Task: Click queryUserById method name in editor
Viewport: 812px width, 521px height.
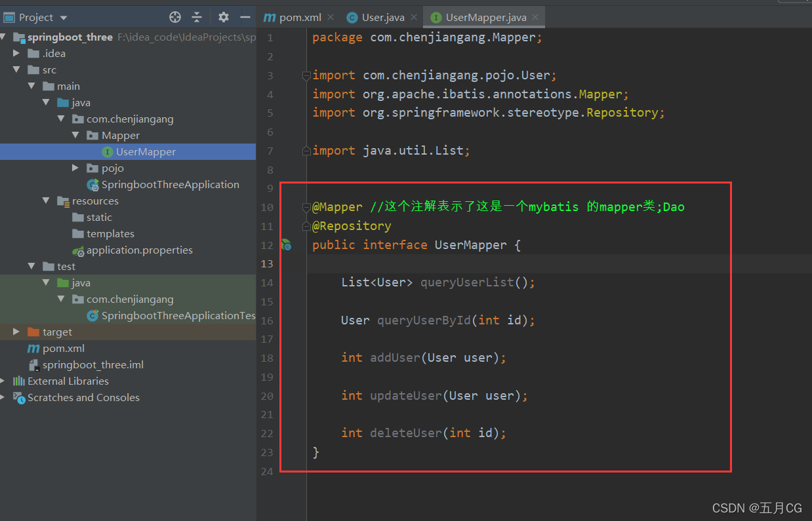Action: [x=424, y=320]
